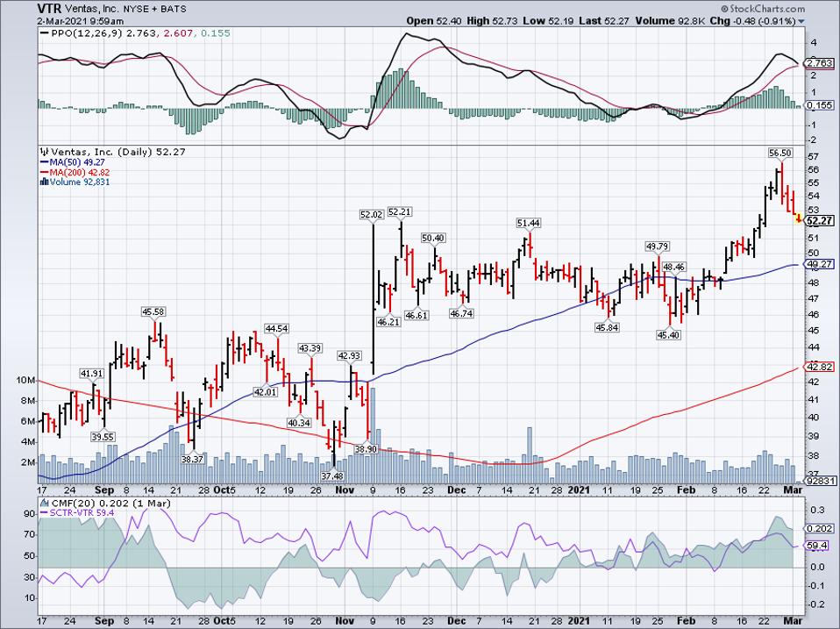Click the CMF(20) area icon in the legend
Image resolution: width=840 pixels, height=629 pixels.
44,503
